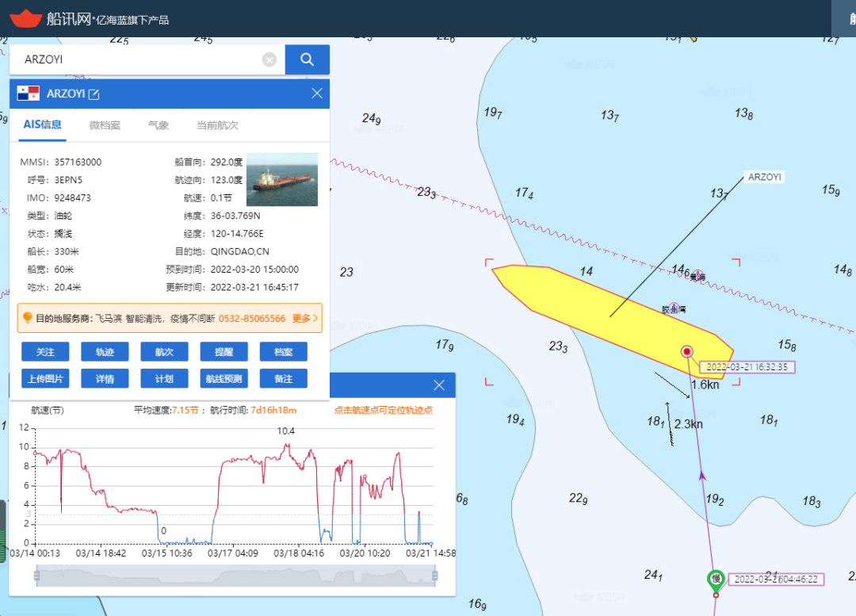Open the ship photo thumbnail
Image resolution: width=856 pixels, height=616 pixels.
click(281, 179)
